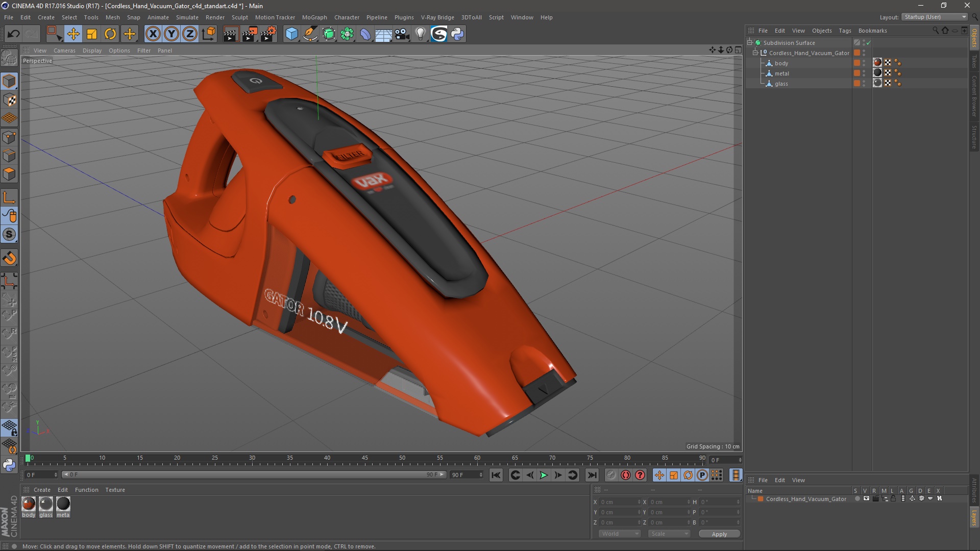The width and height of the screenshot is (980, 551).
Task: Click the timeline range slider bar
Action: [x=254, y=475]
